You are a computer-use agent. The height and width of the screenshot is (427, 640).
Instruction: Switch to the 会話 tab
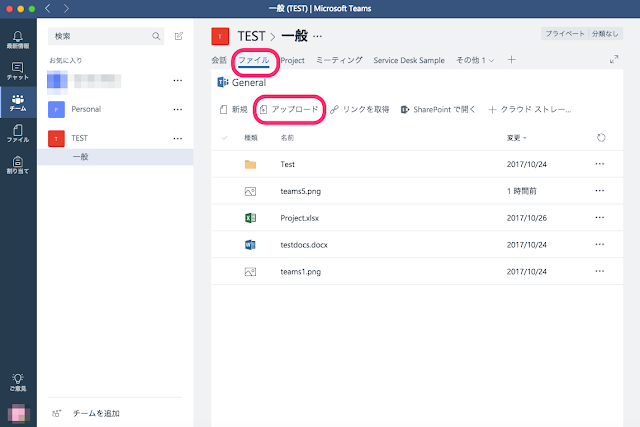(219, 60)
